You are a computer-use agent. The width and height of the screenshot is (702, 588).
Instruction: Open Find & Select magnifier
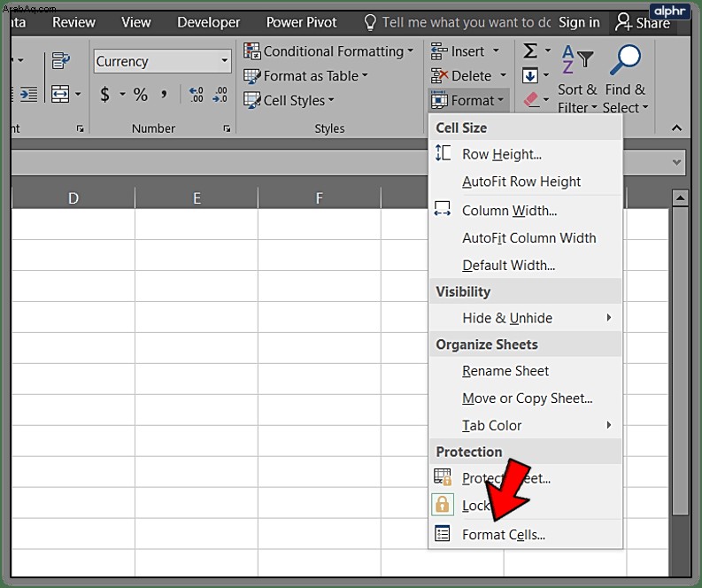click(x=625, y=79)
